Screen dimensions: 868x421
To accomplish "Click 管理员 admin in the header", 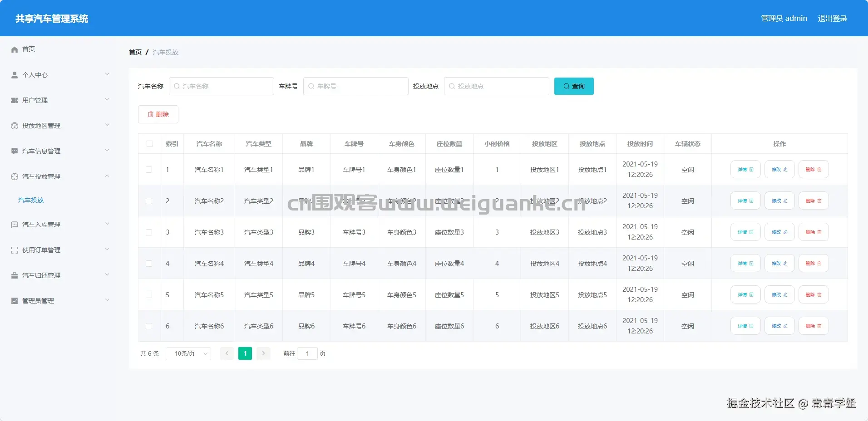I will [784, 19].
